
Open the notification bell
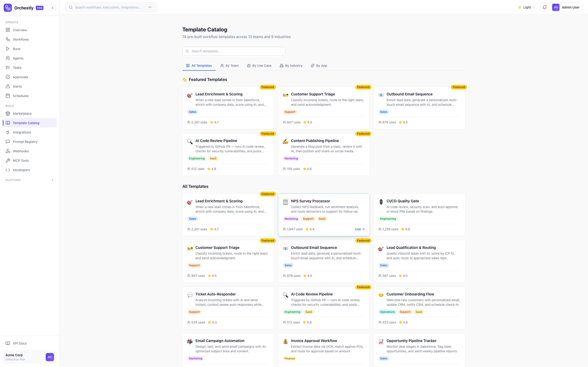[544, 7]
